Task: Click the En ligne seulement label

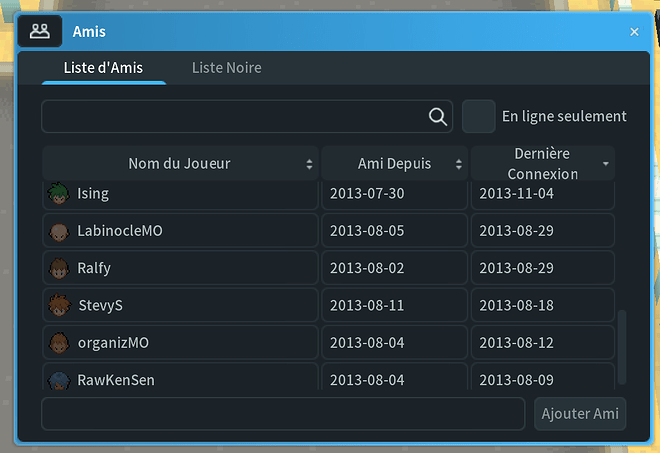Action: click(x=564, y=117)
